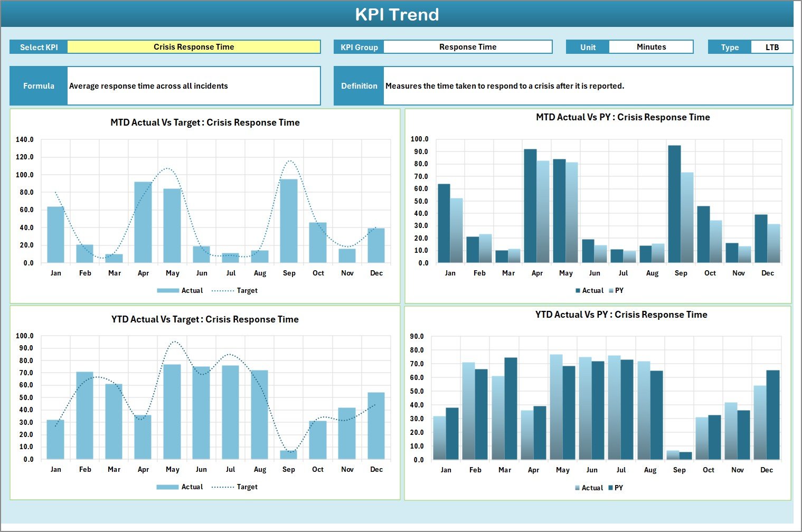The image size is (802, 532).
Task: Click Target legend entry in YTD Target chart
Action: (235, 487)
